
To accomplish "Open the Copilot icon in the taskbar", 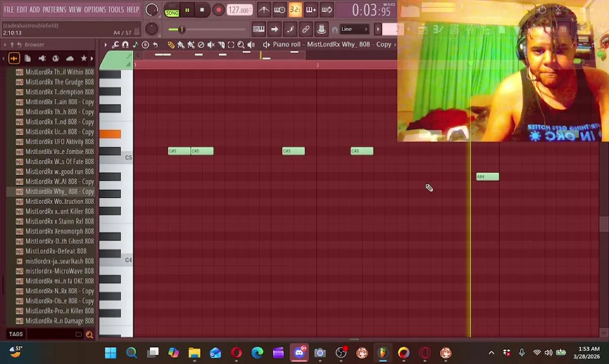I will (173, 352).
